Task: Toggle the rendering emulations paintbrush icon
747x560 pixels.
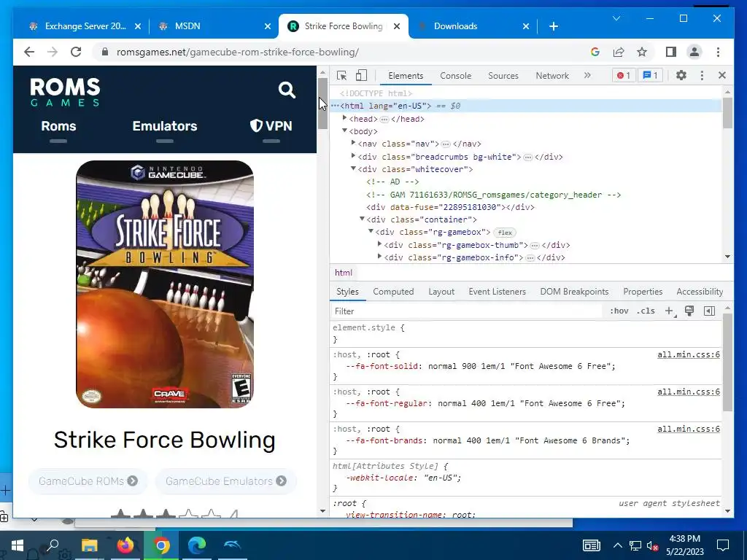Action: (x=689, y=311)
